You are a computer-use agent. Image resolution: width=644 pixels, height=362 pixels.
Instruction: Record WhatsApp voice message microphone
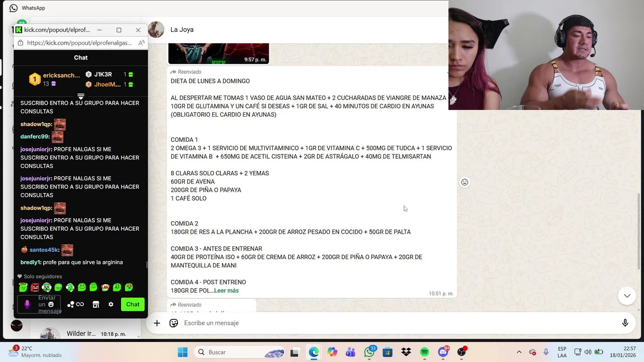pos(625,323)
